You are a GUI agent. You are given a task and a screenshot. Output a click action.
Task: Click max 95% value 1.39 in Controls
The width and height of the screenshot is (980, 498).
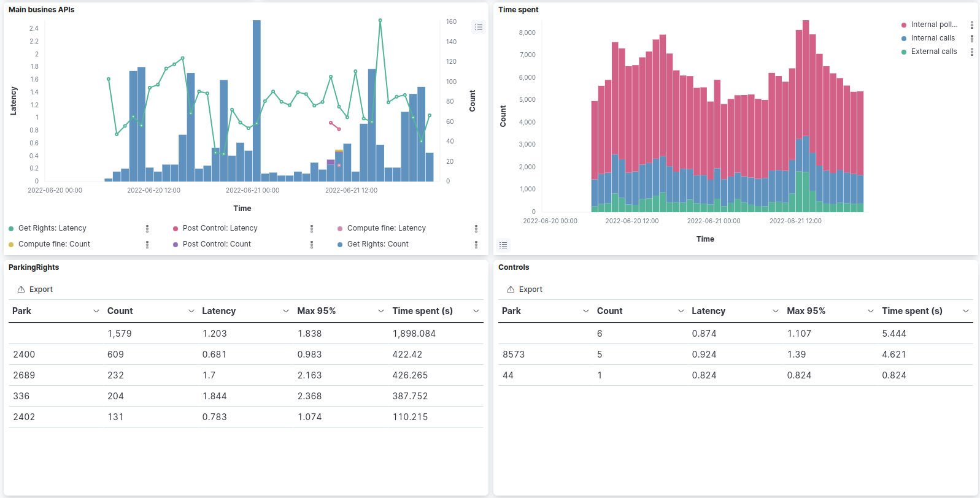(797, 354)
